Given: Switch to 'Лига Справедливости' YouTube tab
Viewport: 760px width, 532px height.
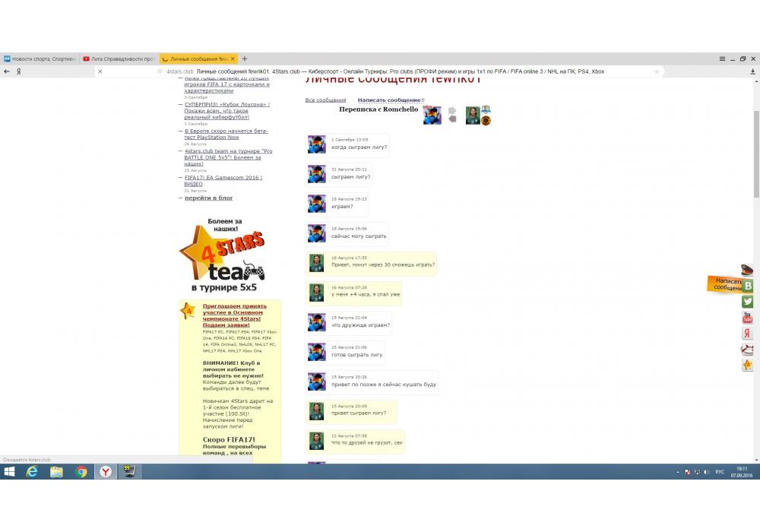Looking at the screenshot, I should pyautogui.click(x=119, y=59).
